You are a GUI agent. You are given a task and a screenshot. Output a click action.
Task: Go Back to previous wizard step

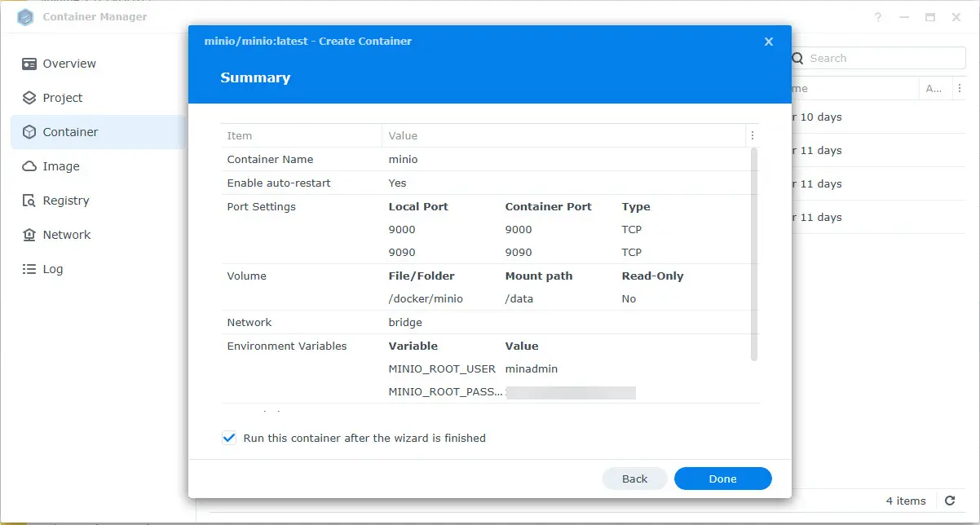click(x=634, y=479)
